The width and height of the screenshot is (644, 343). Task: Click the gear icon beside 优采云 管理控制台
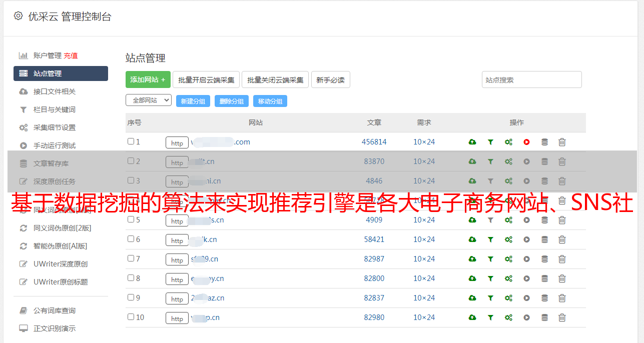pyautogui.click(x=18, y=16)
